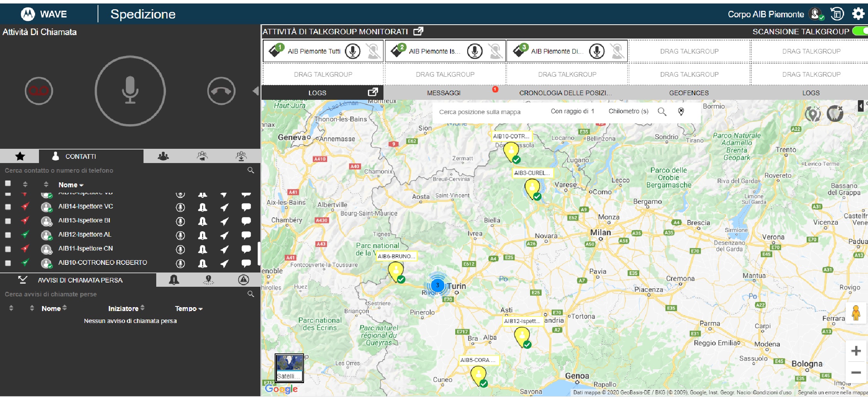Switch to the MESSAGGI tab

[444, 93]
